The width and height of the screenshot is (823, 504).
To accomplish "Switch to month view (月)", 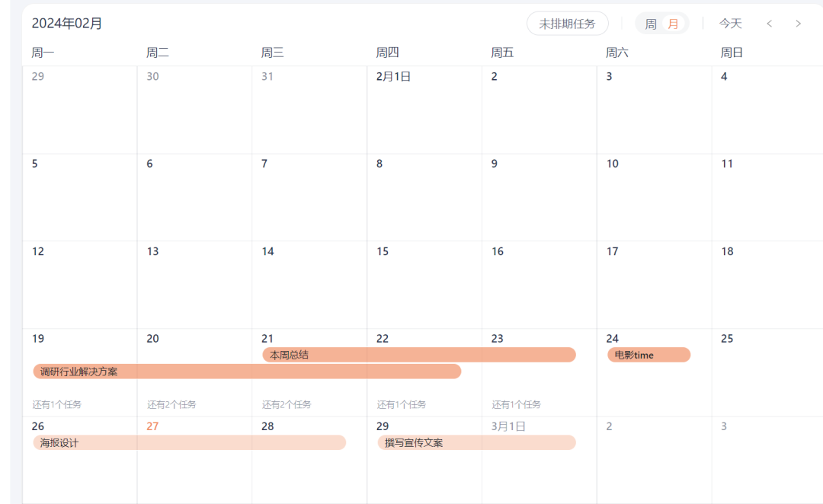I will 673,24.
